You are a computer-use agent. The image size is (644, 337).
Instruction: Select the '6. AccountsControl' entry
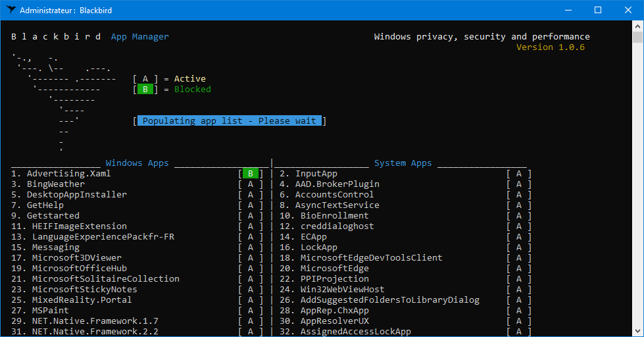(x=327, y=195)
